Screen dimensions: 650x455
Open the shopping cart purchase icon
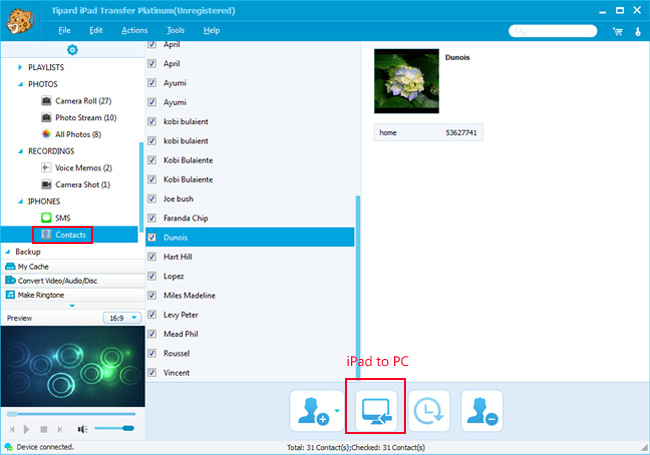click(x=618, y=31)
